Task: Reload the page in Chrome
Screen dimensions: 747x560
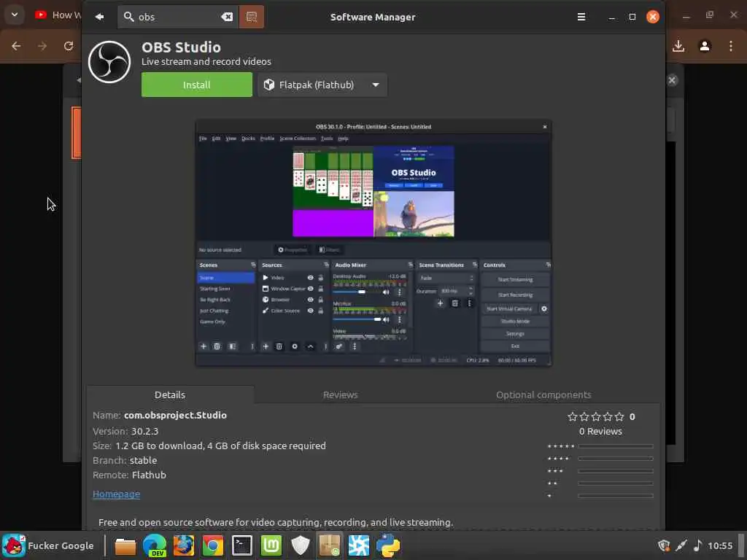Action: (x=69, y=46)
